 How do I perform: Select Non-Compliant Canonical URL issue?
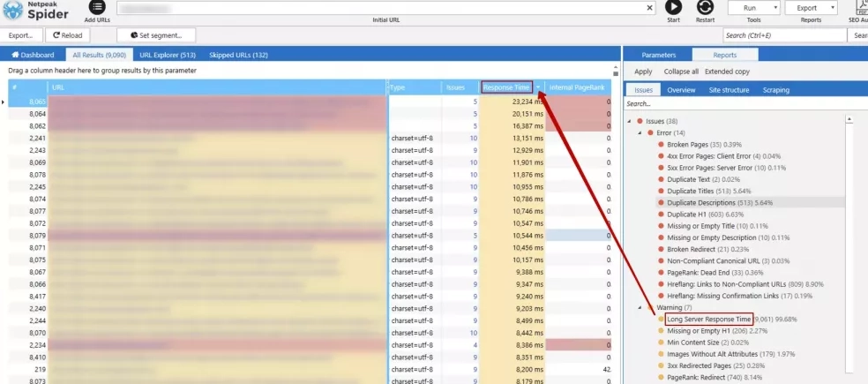[x=726, y=261]
